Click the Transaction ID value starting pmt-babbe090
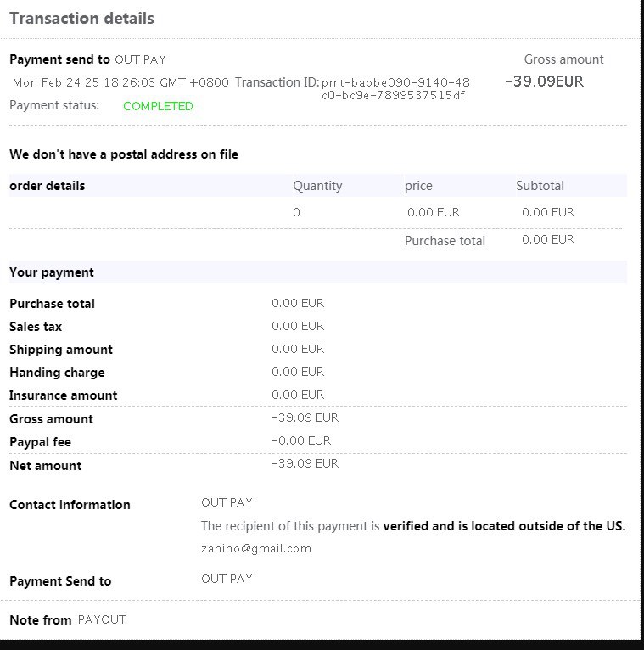The image size is (644, 650). click(x=395, y=88)
